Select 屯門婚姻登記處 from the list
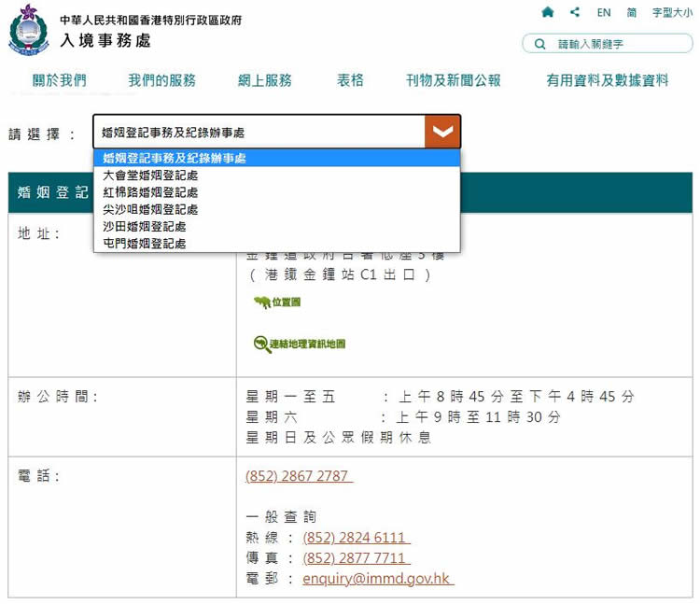 click(277, 244)
